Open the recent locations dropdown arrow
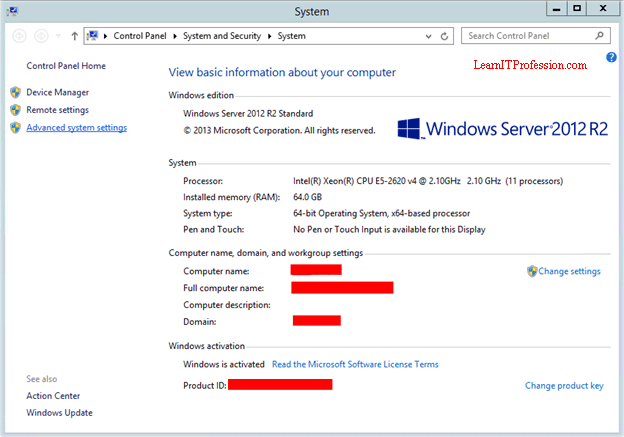This screenshot has height=437, width=624. [58, 36]
